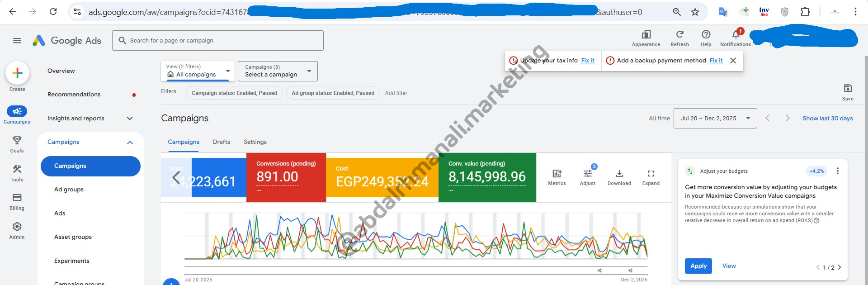Open the Notifications bell
The width and height of the screenshot is (868, 285).
[736, 38]
